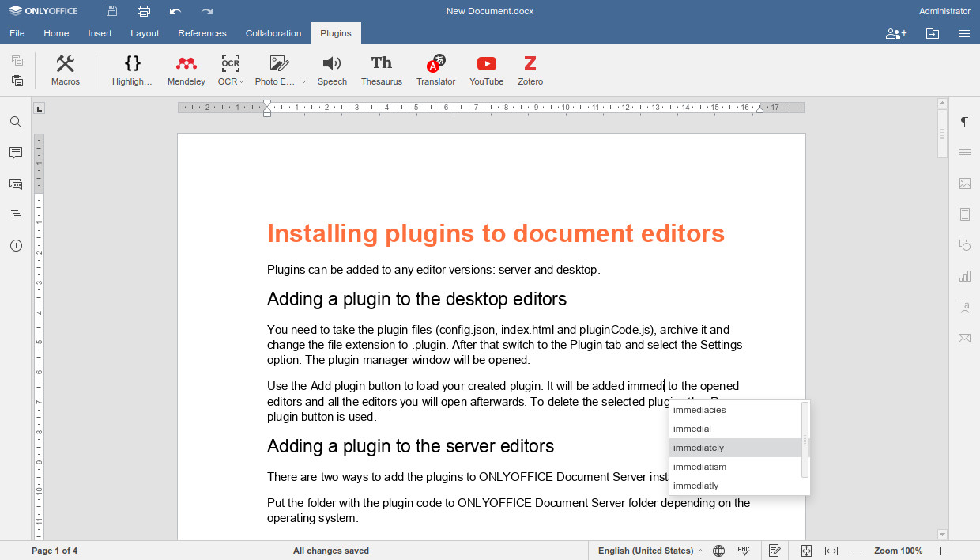The width and height of the screenshot is (980, 560).
Task: Click the autocomplete list scrollbar thumb
Action: coord(805,440)
